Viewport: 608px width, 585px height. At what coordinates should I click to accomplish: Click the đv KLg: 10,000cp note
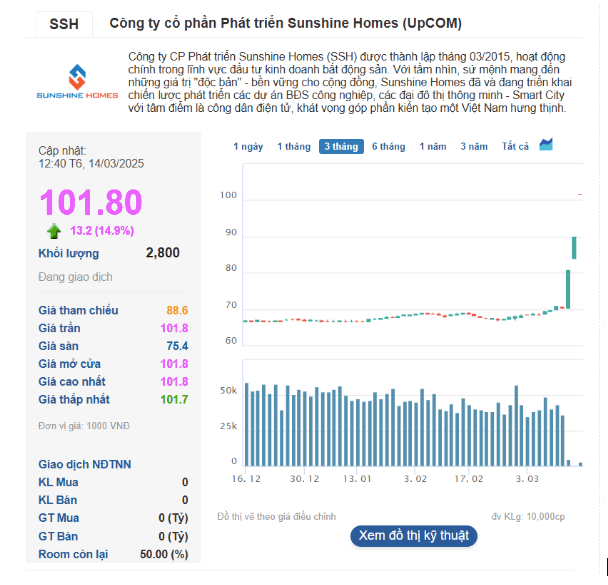pos(528,517)
